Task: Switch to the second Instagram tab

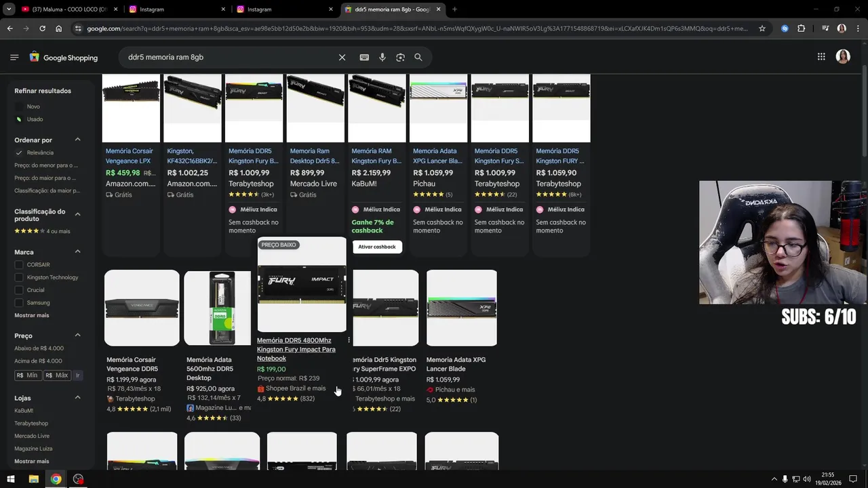Action: 283,9
